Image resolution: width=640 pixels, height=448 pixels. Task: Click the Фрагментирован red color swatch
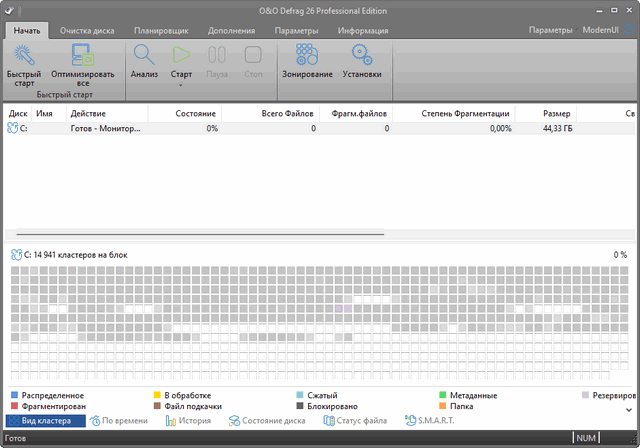point(14,407)
